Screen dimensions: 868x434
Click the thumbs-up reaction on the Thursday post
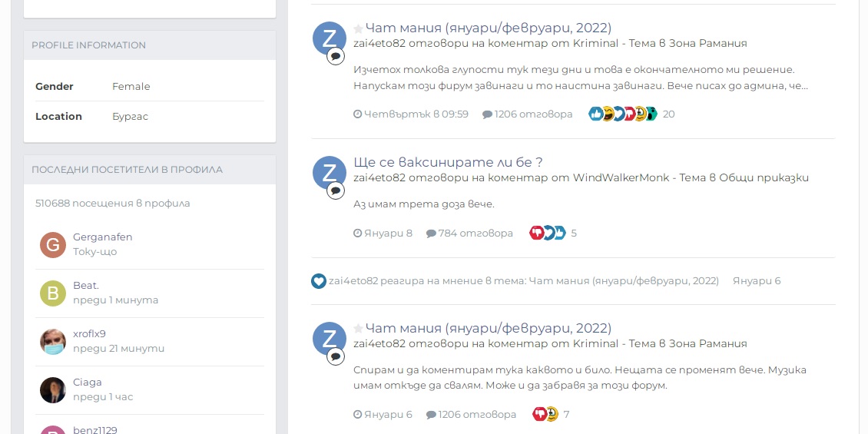(x=595, y=114)
